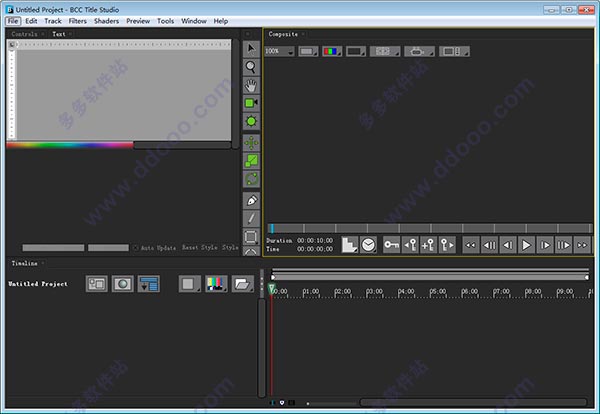Image resolution: width=600 pixels, height=414 pixels.
Task: Click the green light tool
Action: 251,121
